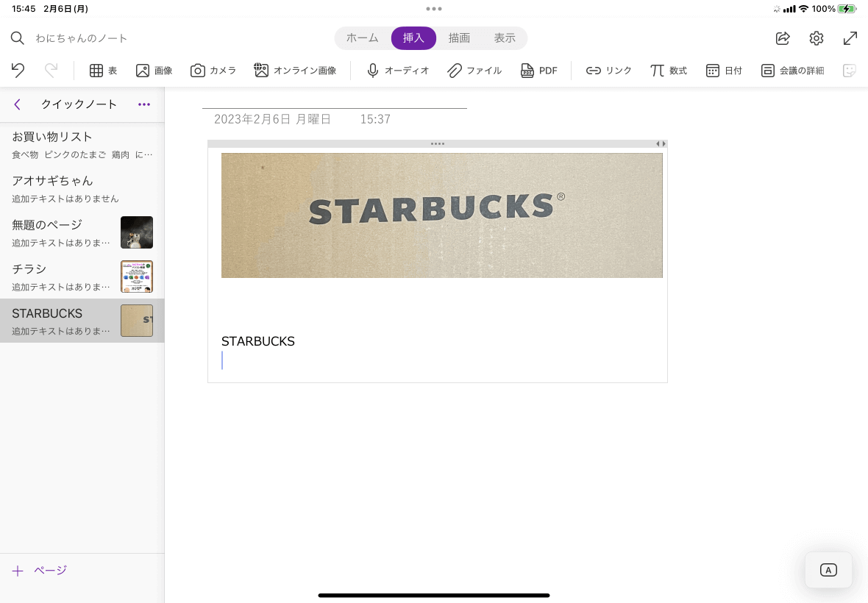
Task: Open the notebook search magnifier icon
Action: click(17, 38)
